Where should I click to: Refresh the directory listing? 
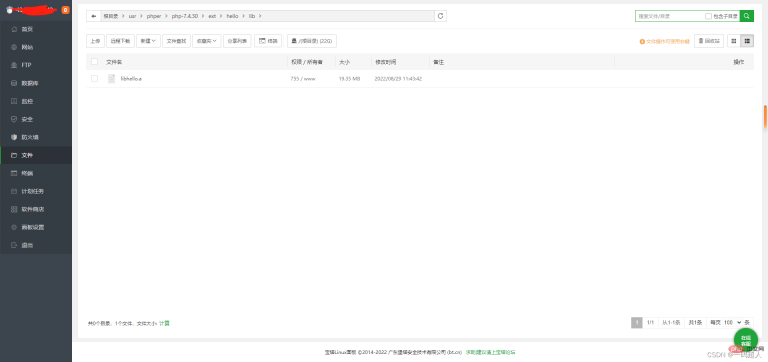pyautogui.click(x=440, y=16)
